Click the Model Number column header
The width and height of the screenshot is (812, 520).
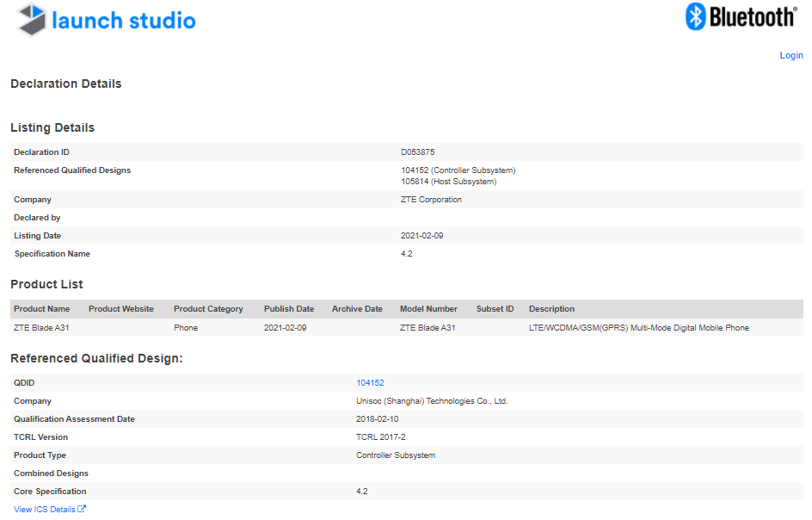click(x=428, y=309)
